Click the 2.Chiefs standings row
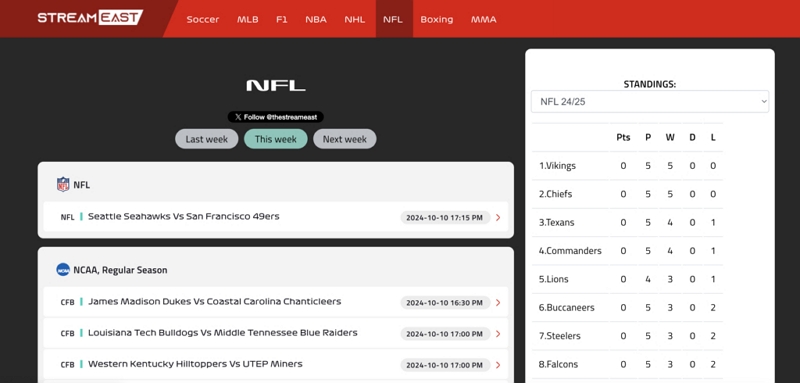Viewport: 800px width, 383px height. click(628, 194)
